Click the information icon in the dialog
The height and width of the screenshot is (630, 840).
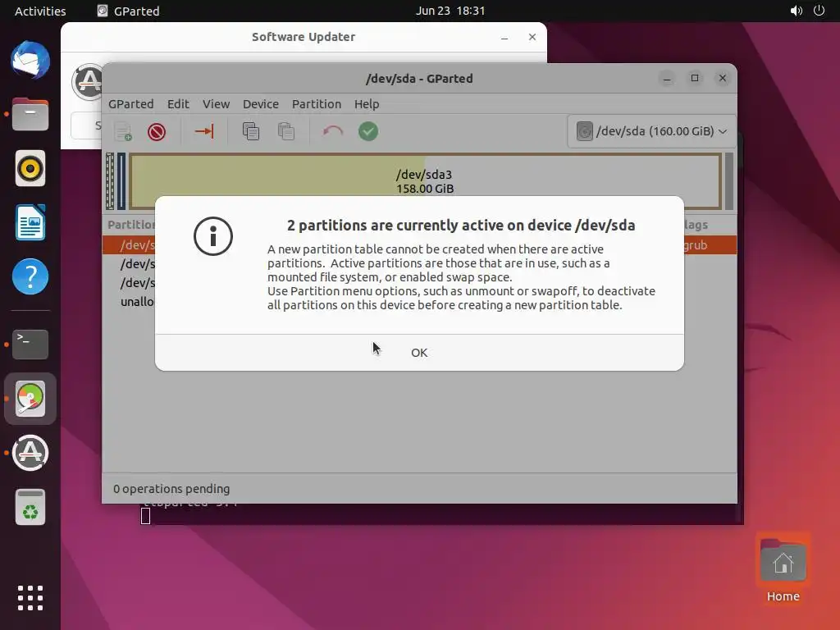(213, 236)
